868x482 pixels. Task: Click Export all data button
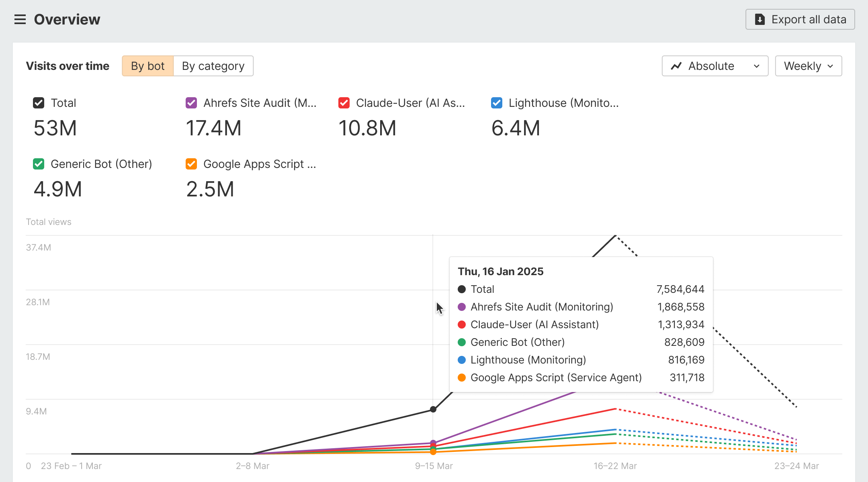tap(800, 19)
